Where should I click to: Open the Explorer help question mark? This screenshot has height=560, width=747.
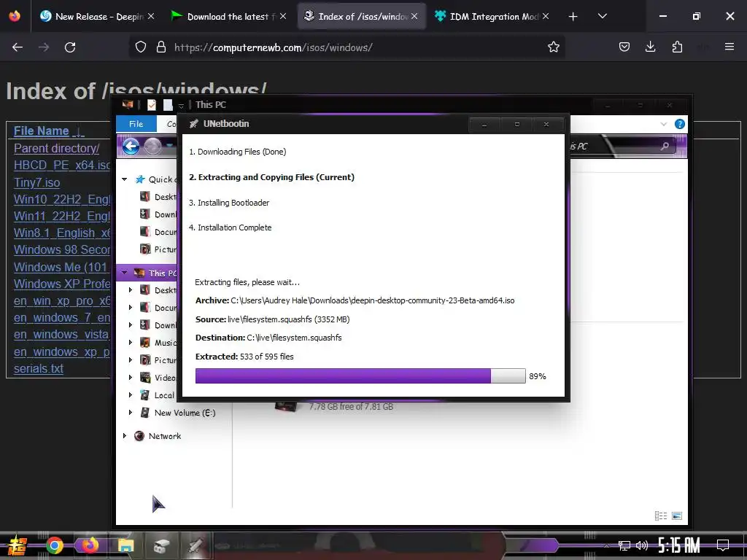pyautogui.click(x=680, y=124)
